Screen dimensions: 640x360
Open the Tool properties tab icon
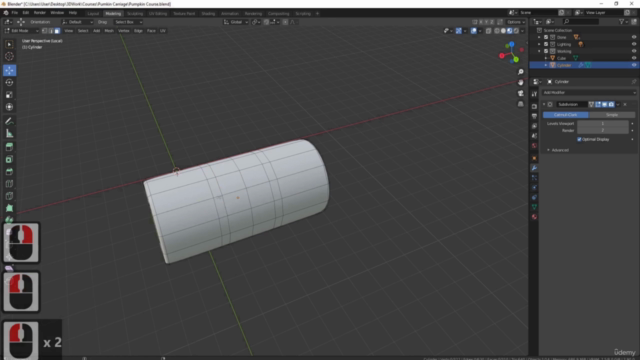(534, 94)
